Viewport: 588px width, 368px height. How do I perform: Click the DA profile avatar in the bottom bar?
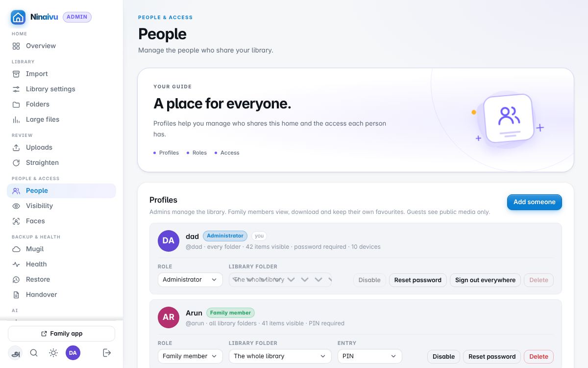[x=73, y=352]
